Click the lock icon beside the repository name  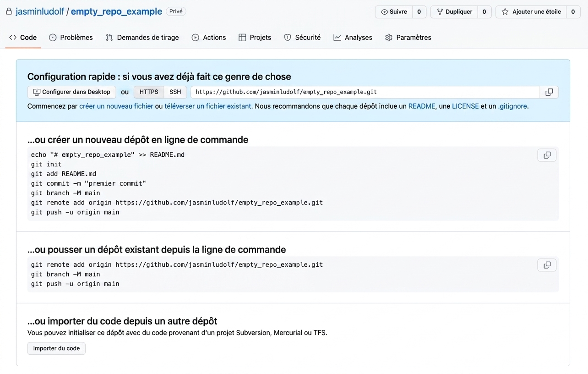point(9,11)
